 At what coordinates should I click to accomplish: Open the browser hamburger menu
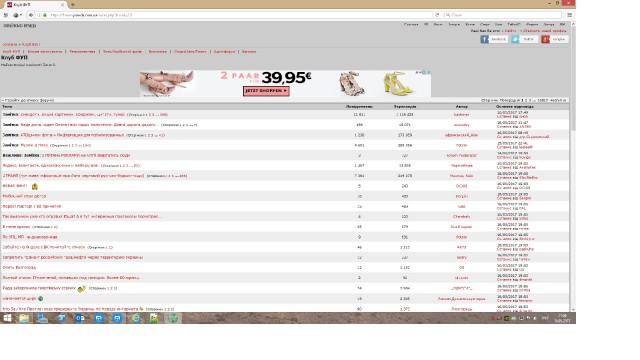pyautogui.click(x=569, y=15)
